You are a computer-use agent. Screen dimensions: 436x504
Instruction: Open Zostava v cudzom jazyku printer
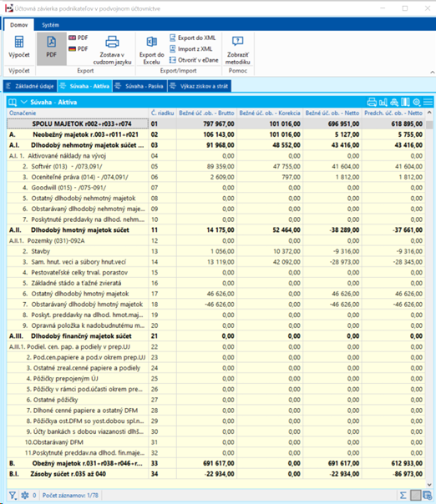point(112,49)
